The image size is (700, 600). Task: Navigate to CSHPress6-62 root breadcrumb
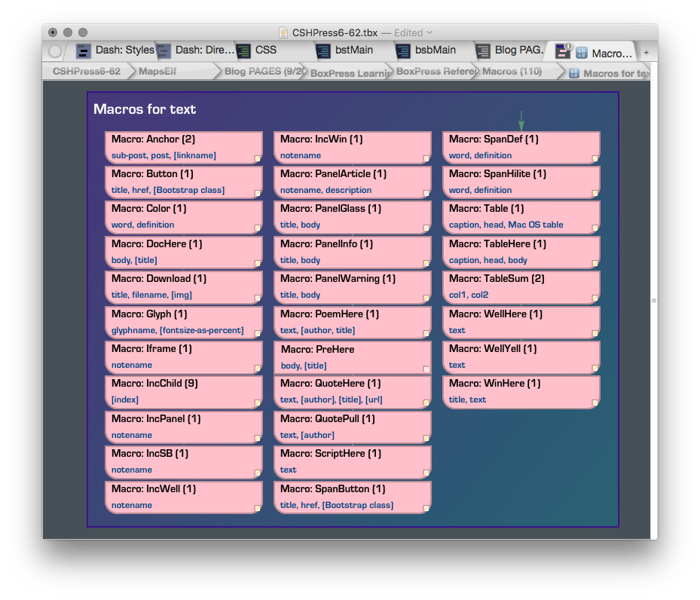(86, 72)
